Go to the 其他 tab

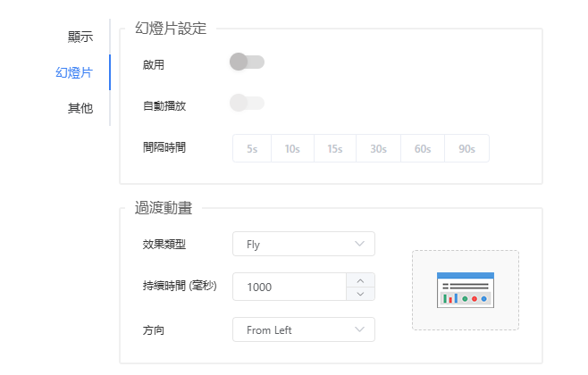coord(80,109)
